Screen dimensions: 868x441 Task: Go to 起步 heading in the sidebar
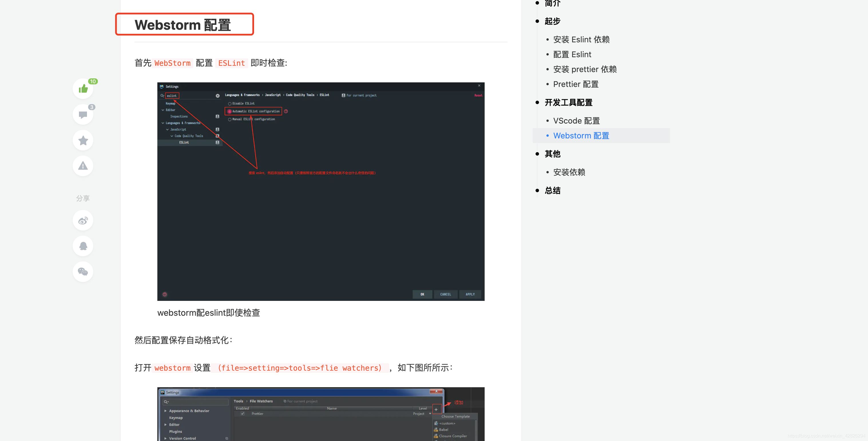coord(552,21)
